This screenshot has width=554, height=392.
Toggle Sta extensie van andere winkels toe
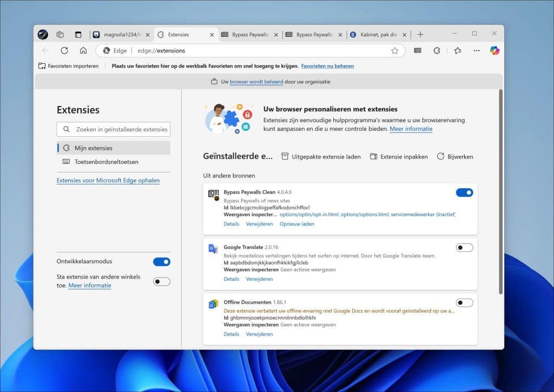point(161,282)
